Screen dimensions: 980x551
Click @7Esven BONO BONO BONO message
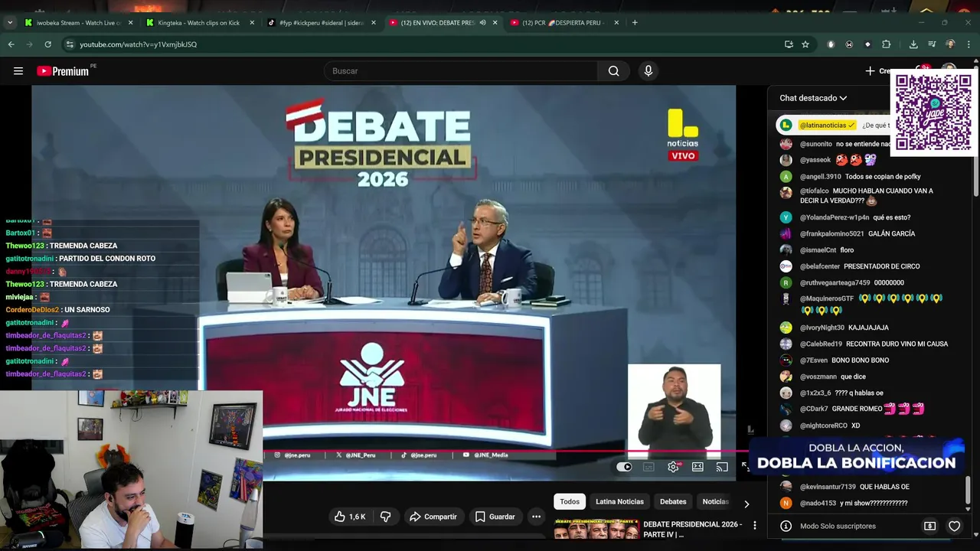[844, 360]
